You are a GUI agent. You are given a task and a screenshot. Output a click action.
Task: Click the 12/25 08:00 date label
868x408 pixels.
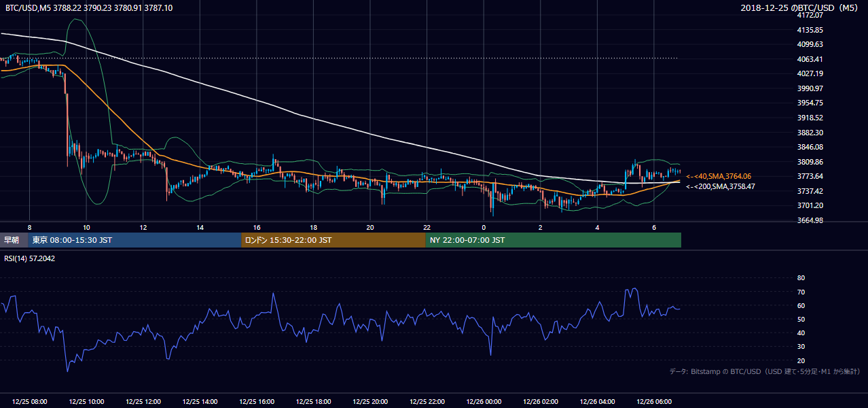pos(29,402)
